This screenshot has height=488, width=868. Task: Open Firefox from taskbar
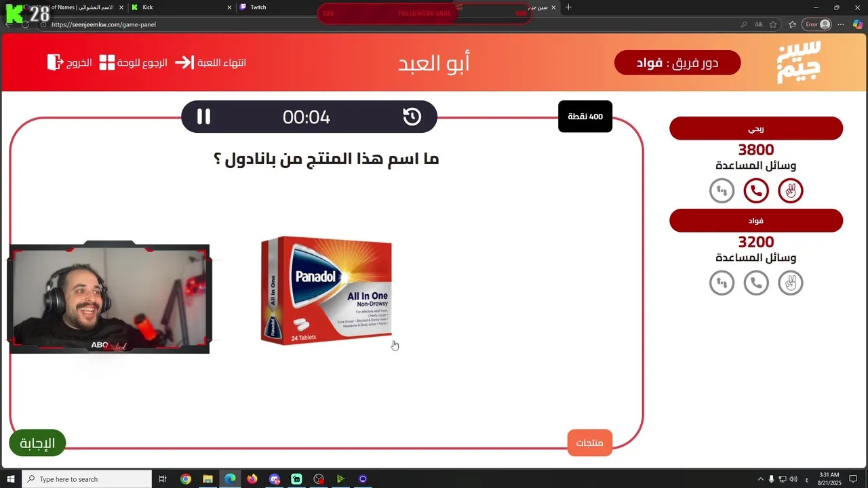pos(252,479)
